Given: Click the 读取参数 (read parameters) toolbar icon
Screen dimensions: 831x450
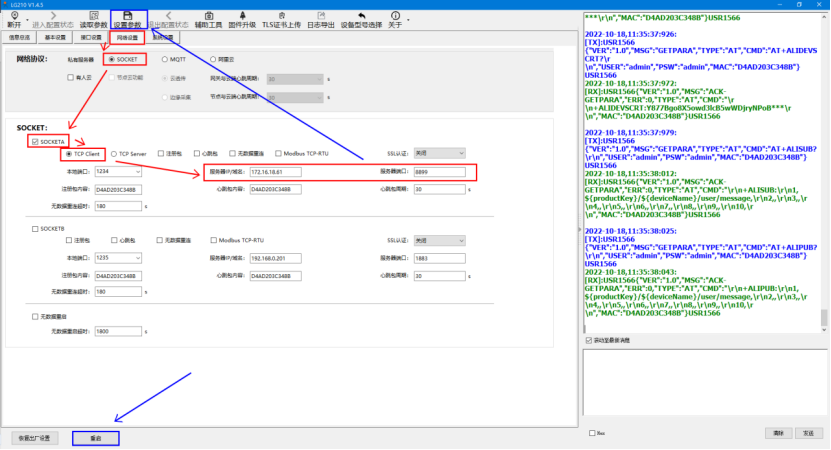Looking at the screenshot, I should 93,20.
